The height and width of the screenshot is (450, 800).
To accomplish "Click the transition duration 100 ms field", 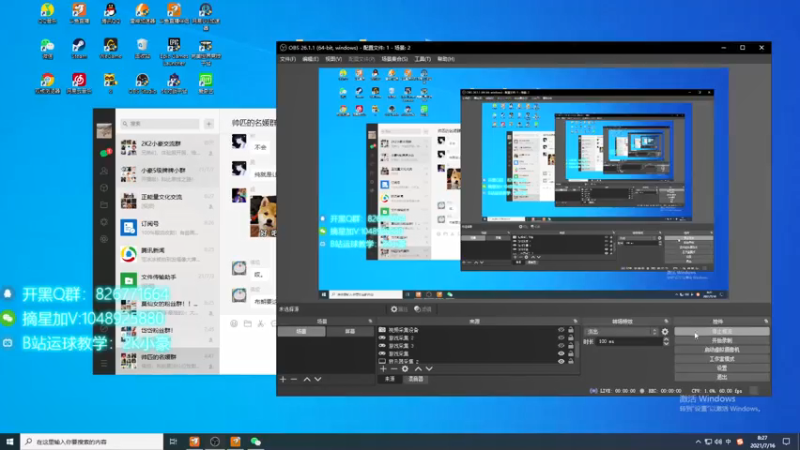I will [x=629, y=341].
